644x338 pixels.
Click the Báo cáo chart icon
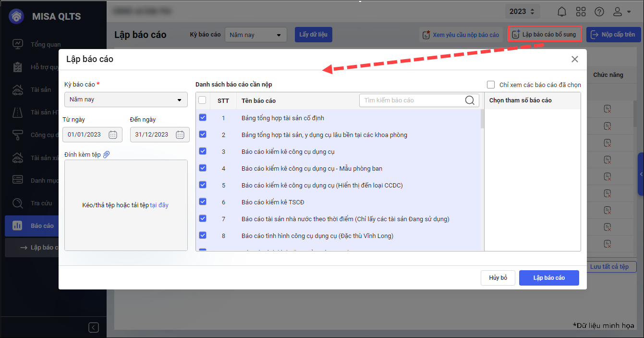click(x=18, y=225)
